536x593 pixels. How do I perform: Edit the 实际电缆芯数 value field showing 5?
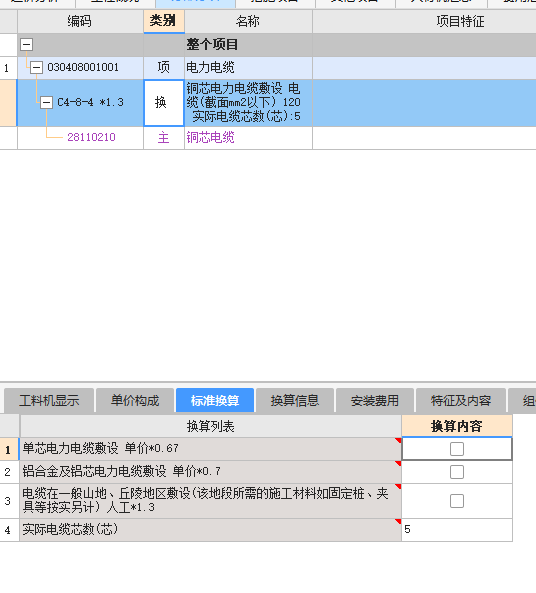pyautogui.click(x=457, y=530)
